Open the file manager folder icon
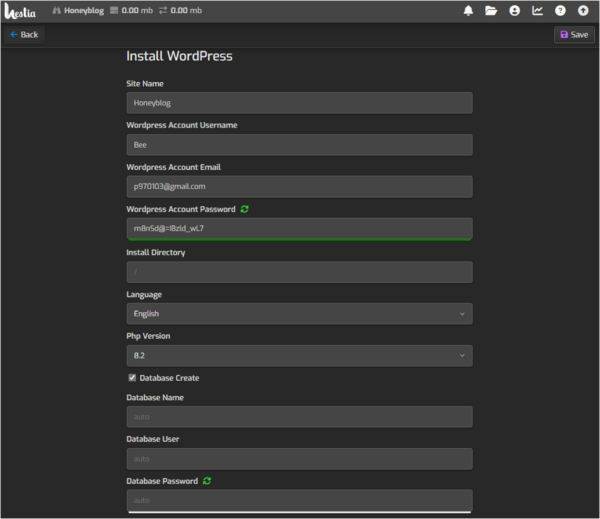The width and height of the screenshot is (600, 519). [x=491, y=11]
